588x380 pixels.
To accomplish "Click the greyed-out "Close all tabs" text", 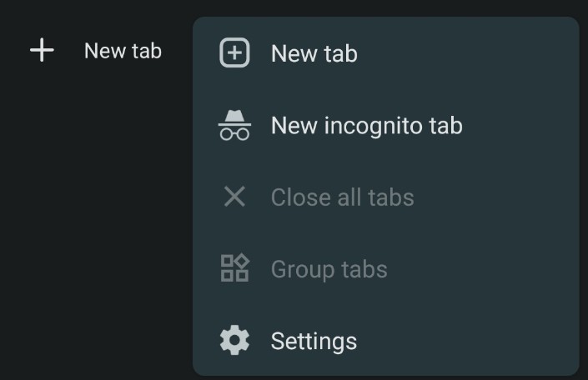I will [342, 197].
